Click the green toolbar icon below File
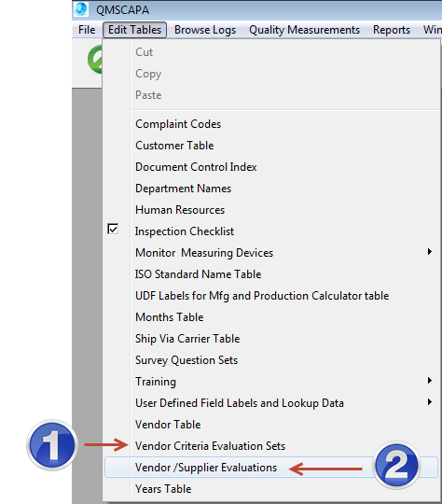This screenshot has height=504, width=442. 95,60
